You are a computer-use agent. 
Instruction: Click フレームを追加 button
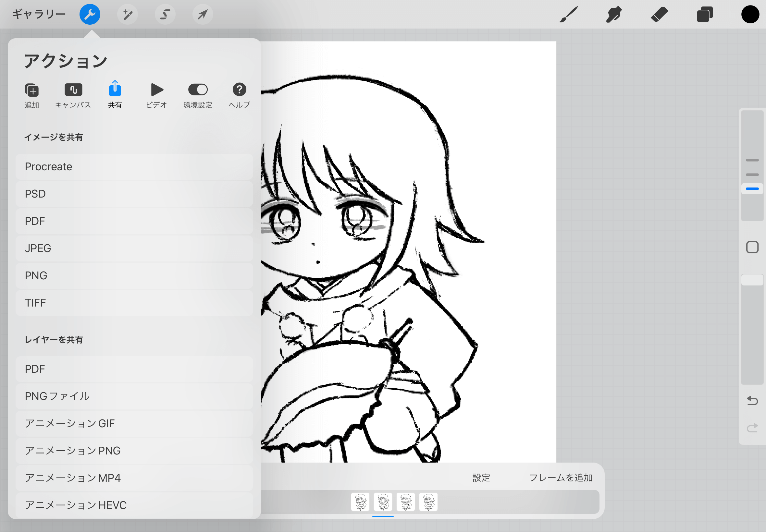(x=561, y=478)
